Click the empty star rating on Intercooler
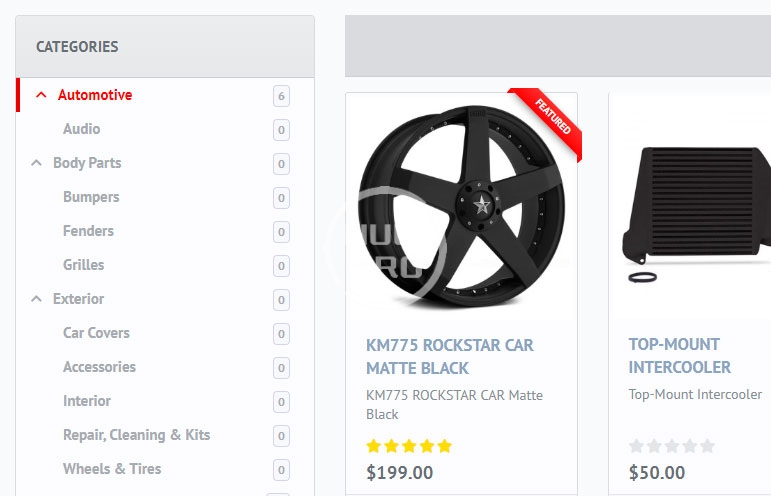This screenshot has height=496, width=771. pos(672,446)
